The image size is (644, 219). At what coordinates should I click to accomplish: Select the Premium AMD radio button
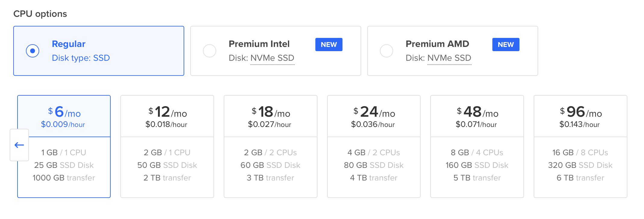387,51
